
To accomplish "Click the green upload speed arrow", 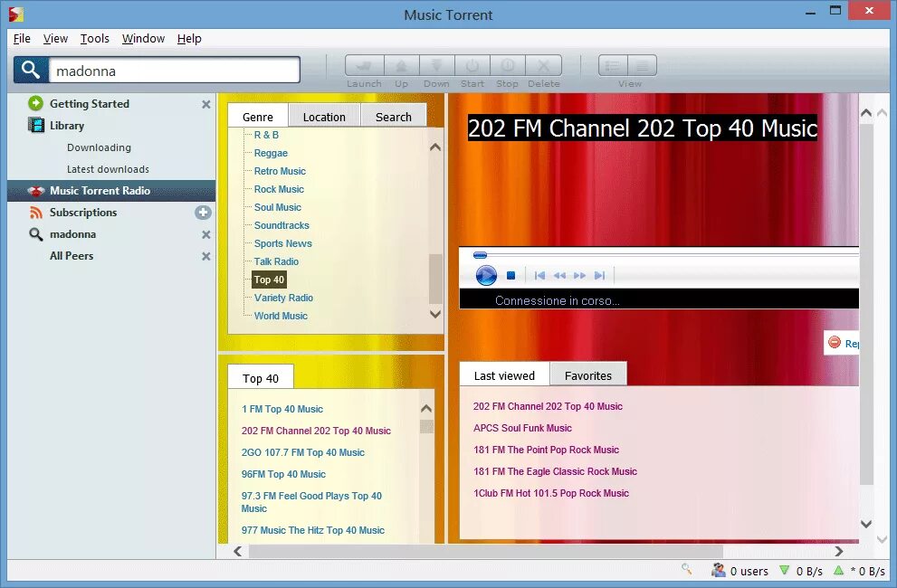I will coord(839,570).
